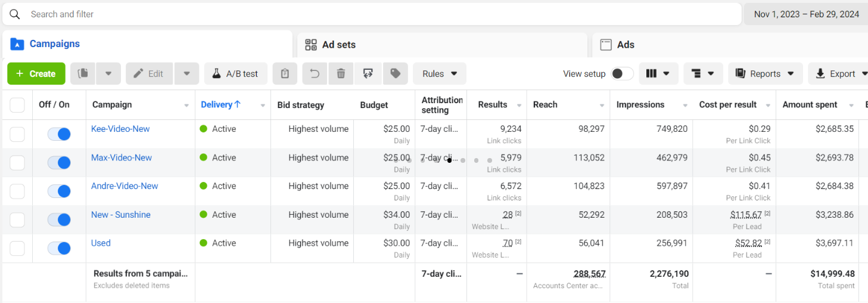Open the breakdown icon menu
Screen dimensions: 868x303
click(x=702, y=73)
